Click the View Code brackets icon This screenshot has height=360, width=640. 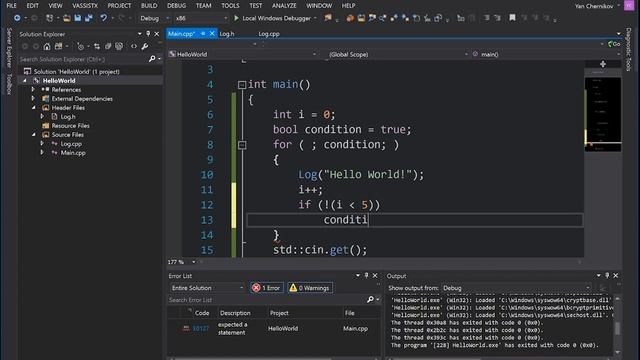[x=134, y=47]
